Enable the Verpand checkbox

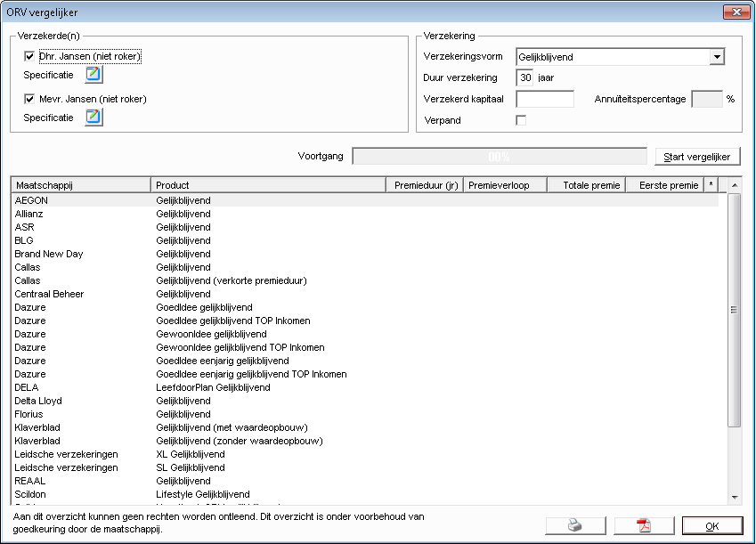[521, 120]
